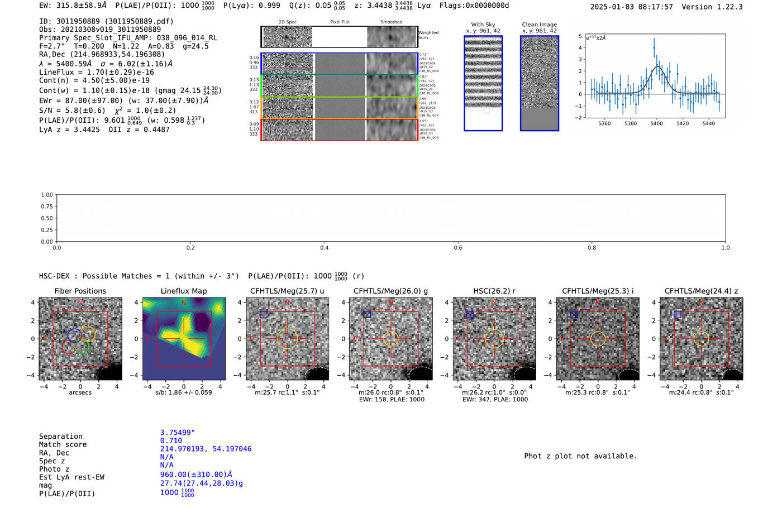Click the orange fiber circle in Fiber Positions
Image resolution: width=782 pixels, height=532 pixels.
click(x=88, y=333)
